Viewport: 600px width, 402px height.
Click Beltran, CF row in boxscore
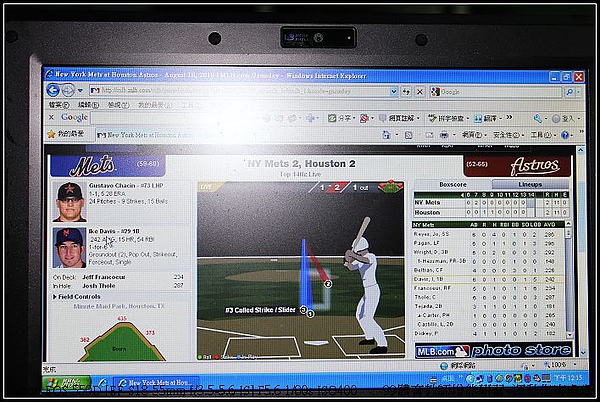pyautogui.click(x=488, y=270)
